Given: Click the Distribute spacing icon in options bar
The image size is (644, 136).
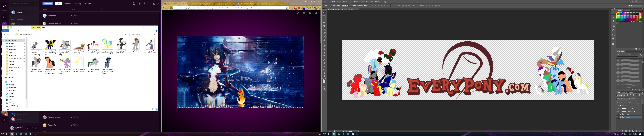Looking at the screenshot, I should 414,6.
